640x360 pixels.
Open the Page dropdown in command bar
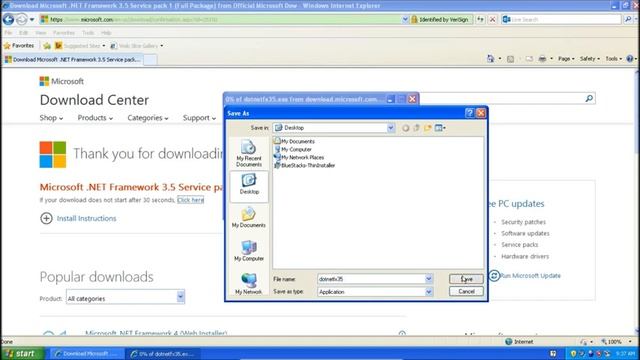[x=566, y=59]
